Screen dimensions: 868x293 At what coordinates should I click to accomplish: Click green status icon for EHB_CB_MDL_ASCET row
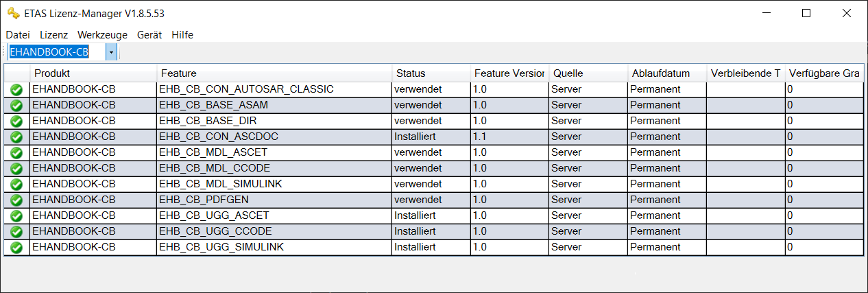(16, 152)
